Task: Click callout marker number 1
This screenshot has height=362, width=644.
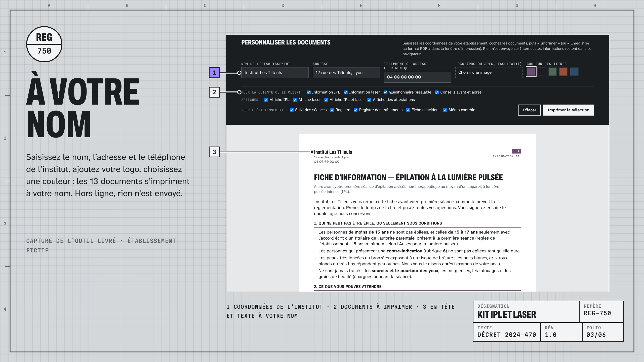Action: [214, 73]
